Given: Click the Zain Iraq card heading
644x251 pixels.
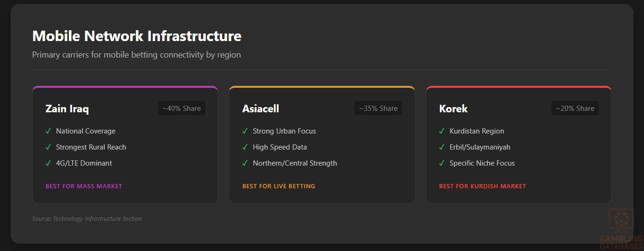Looking at the screenshot, I should [x=67, y=109].
